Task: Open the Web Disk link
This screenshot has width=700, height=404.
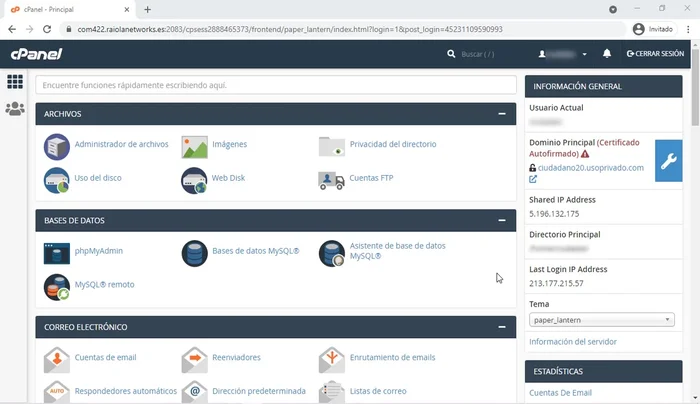Action: click(228, 178)
